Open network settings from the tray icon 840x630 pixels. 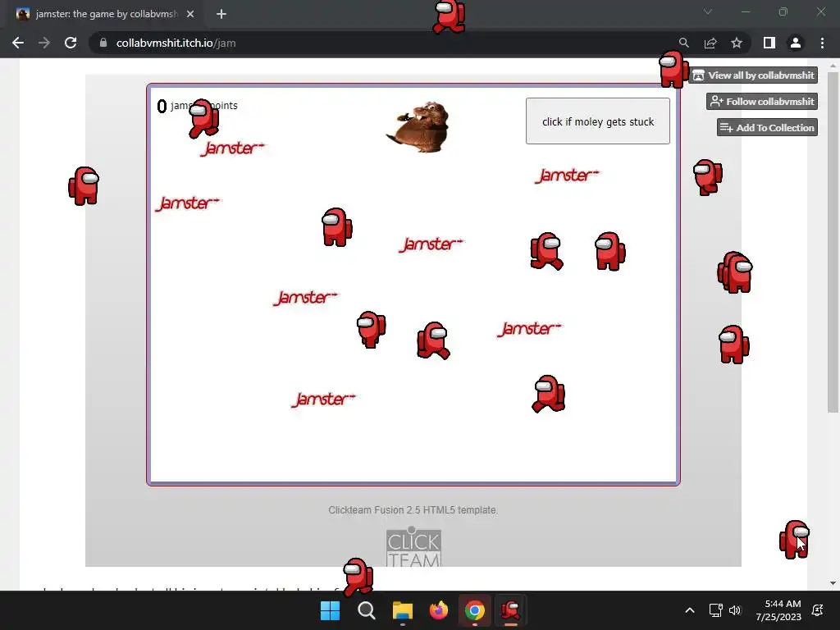click(715, 610)
